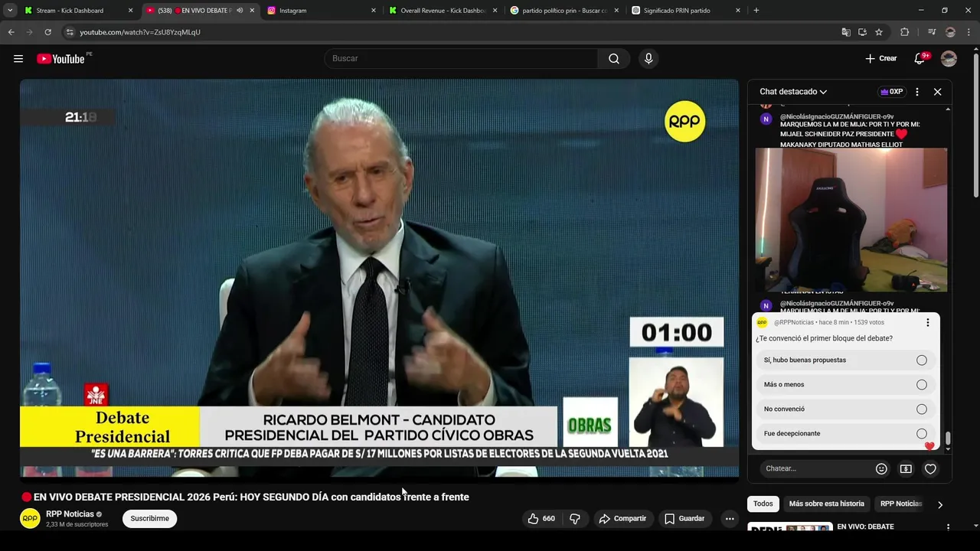Open YouTube notifications bell
Image resolution: width=980 pixels, height=551 pixels.
coord(920,59)
